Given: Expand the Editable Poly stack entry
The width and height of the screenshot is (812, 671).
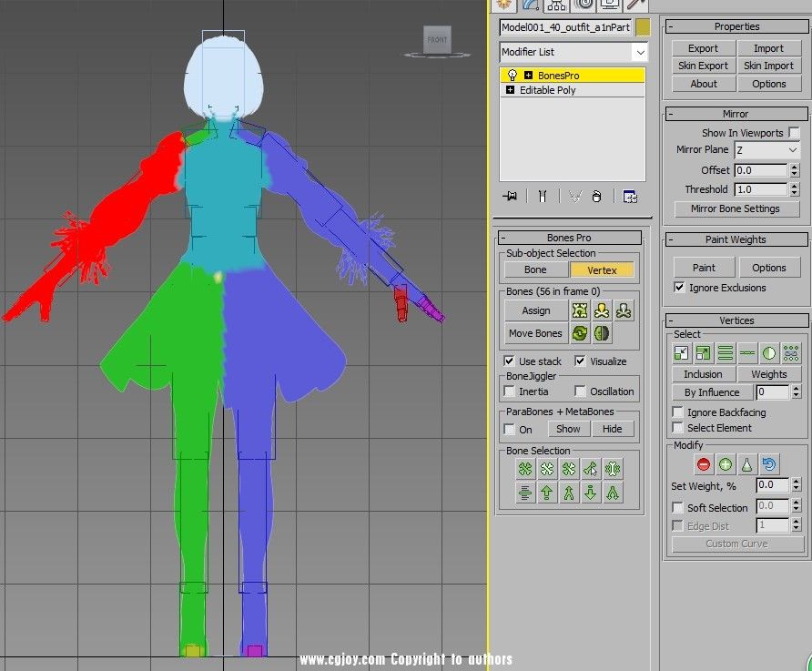Looking at the screenshot, I should click(510, 90).
